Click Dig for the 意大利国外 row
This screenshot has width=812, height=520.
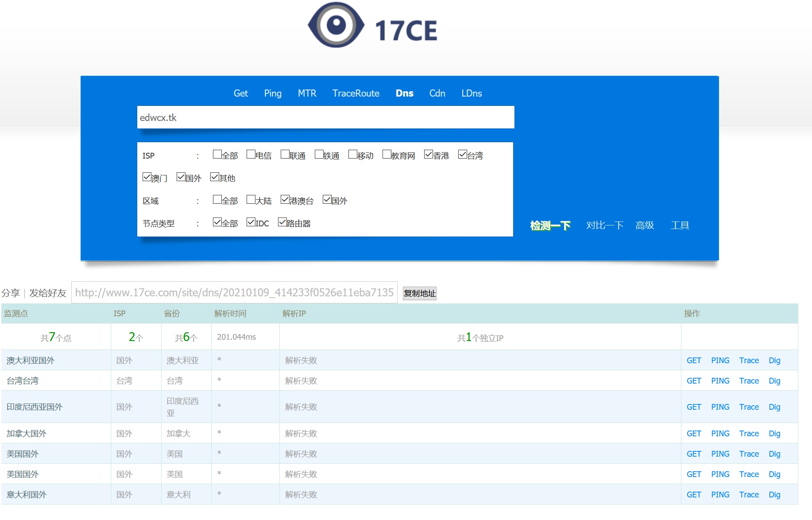click(774, 495)
